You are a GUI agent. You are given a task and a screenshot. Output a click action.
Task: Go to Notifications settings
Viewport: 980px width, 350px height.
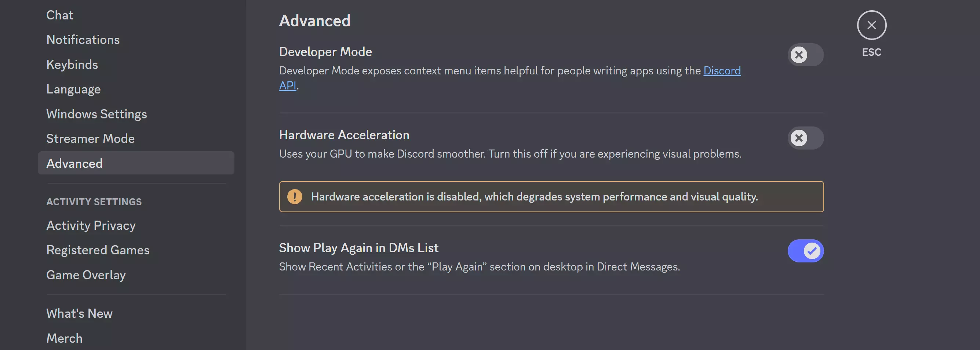pyautogui.click(x=83, y=40)
